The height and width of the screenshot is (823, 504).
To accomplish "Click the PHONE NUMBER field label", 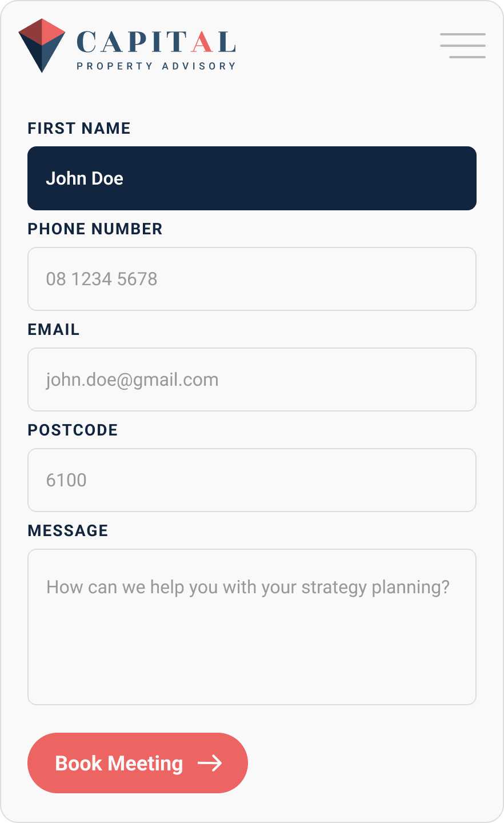I will [x=95, y=229].
